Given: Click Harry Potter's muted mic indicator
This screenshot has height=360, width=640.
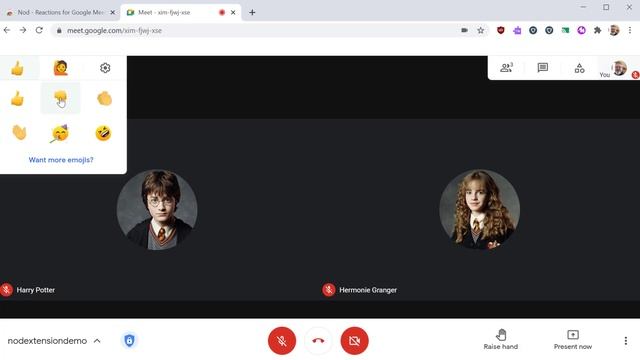Looking at the screenshot, I should pos(6,290).
